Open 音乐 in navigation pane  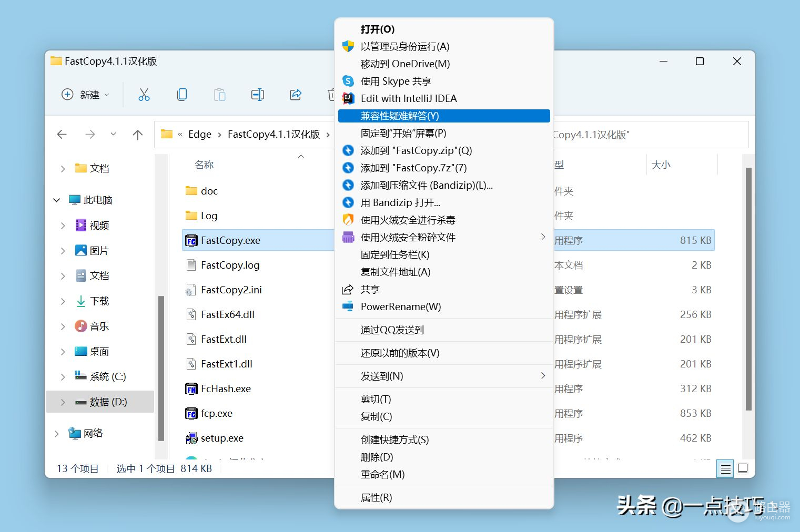(99, 326)
